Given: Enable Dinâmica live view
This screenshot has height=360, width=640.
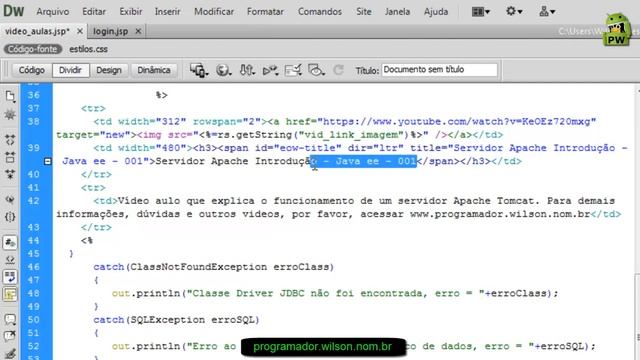Looking at the screenshot, I should pos(154,70).
